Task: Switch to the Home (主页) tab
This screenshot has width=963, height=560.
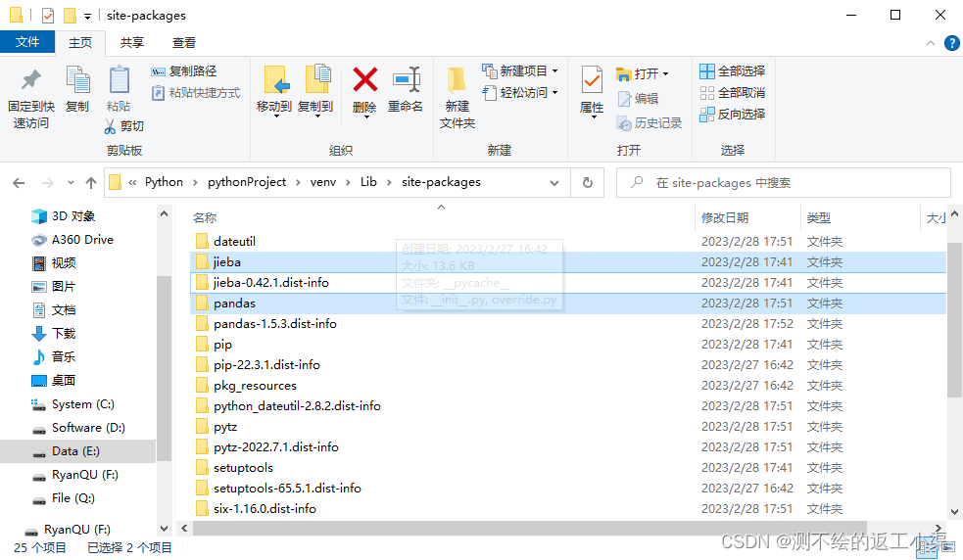Action: (79, 42)
